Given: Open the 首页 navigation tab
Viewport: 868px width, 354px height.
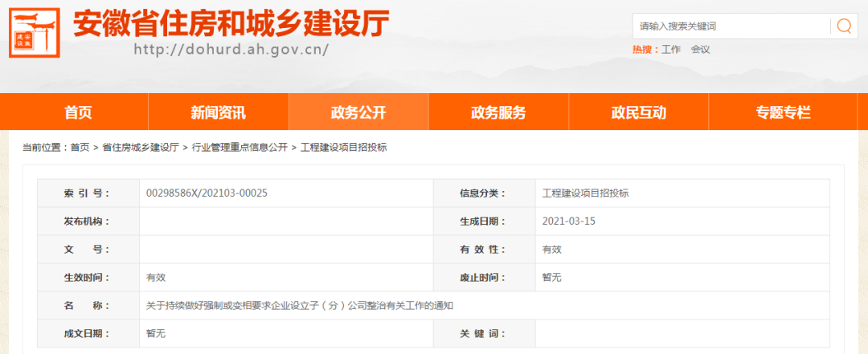Looking at the screenshot, I should (x=78, y=112).
